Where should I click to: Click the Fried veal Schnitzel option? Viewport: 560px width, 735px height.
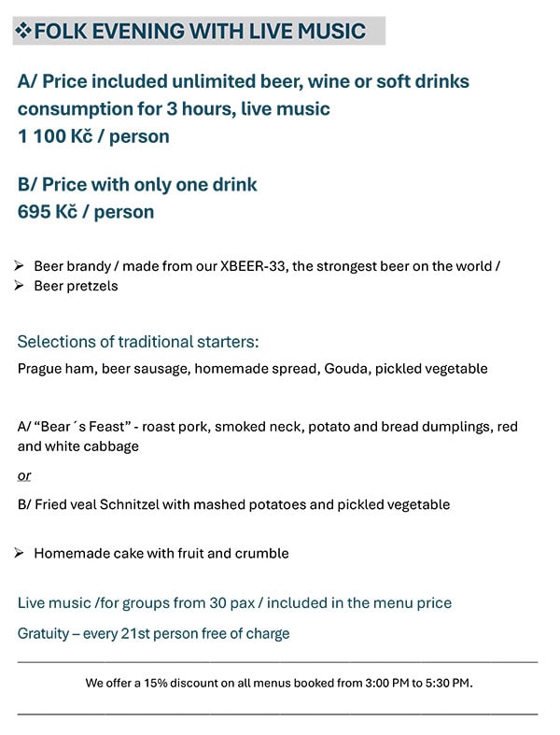233,504
